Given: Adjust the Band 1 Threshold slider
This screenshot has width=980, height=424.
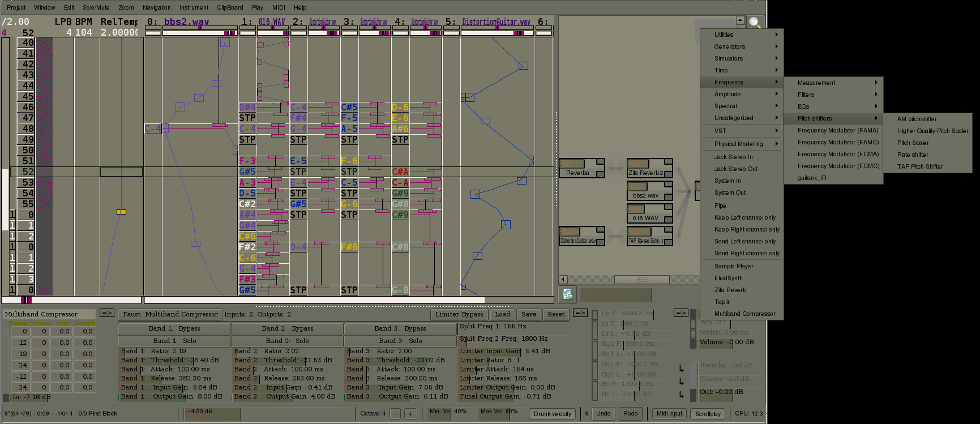Looking at the screenshot, I should pyautogui.click(x=174, y=361).
